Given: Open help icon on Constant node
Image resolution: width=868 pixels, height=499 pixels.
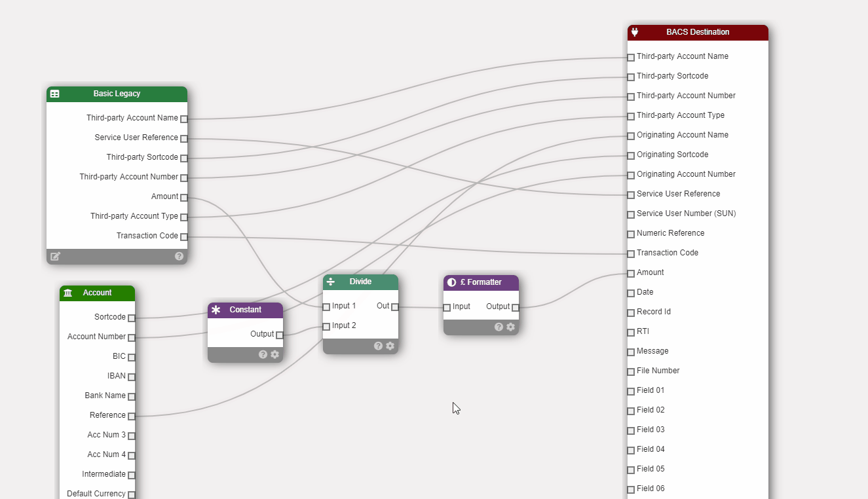Looking at the screenshot, I should [263, 354].
